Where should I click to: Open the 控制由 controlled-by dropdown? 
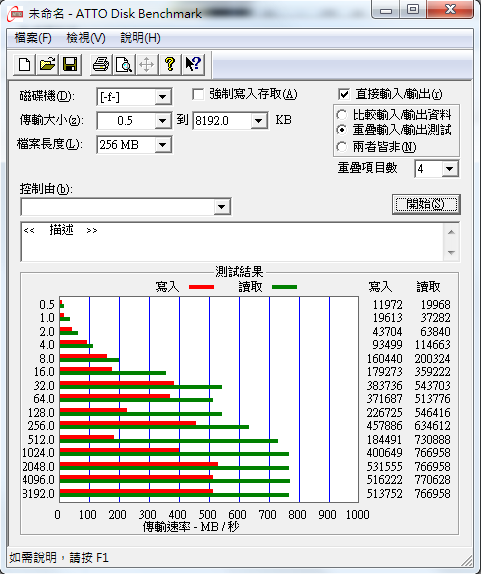pyautogui.click(x=221, y=207)
